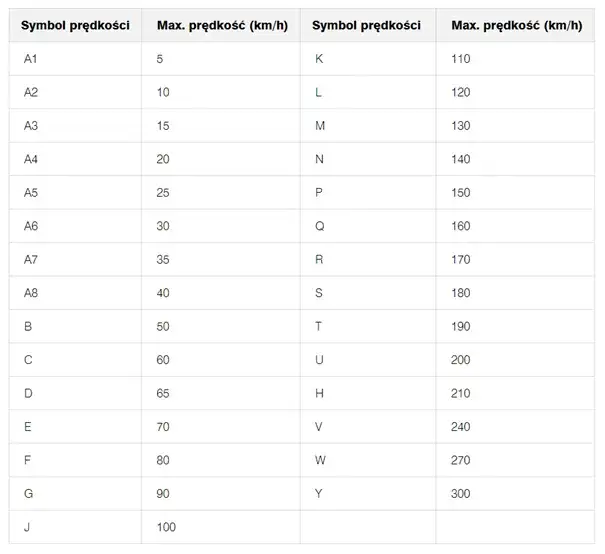Select the Max. prędkość header above 5
Viewport: 605px width, 554px height.
click(x=222, y=25)
